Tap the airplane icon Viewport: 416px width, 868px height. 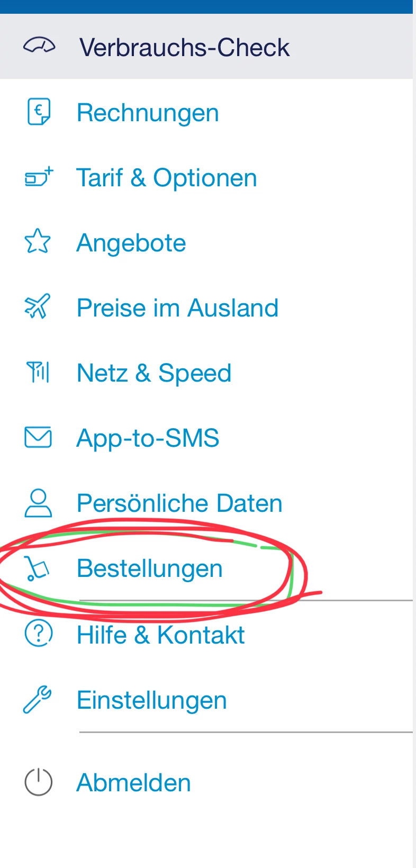point(38,307)
